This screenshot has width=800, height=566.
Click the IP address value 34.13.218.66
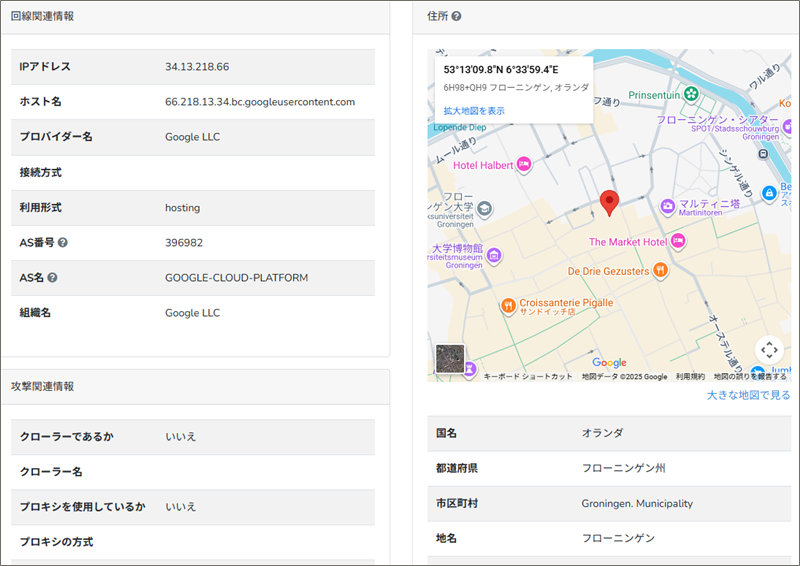click(x=197, y=67)
